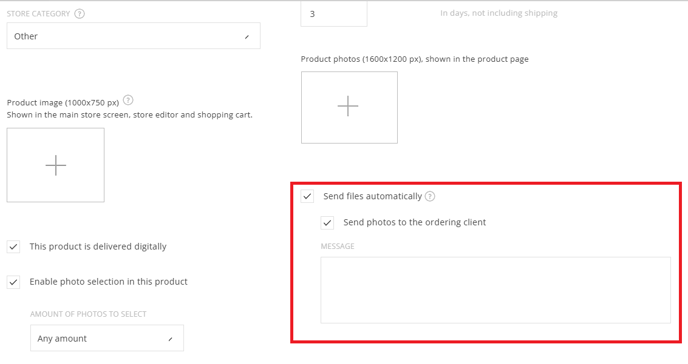688x364 pixels.
Task: Add product photos using the plus icon
Action: [349, 107]
